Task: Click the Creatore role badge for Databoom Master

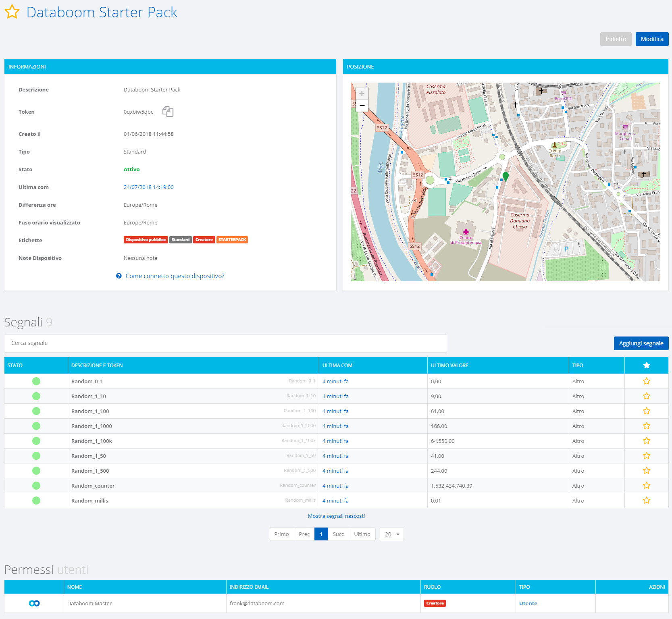Action: pyautogui.click(x=435, y=603)
